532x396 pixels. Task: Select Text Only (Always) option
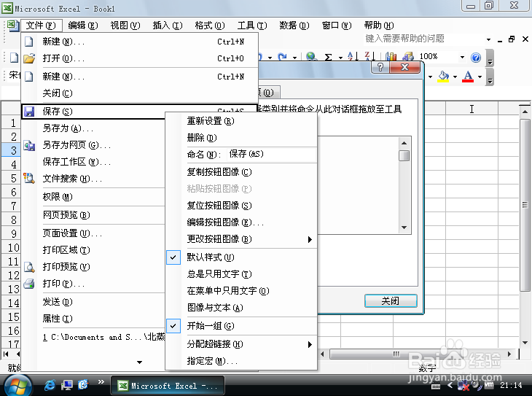click(242, 274)
